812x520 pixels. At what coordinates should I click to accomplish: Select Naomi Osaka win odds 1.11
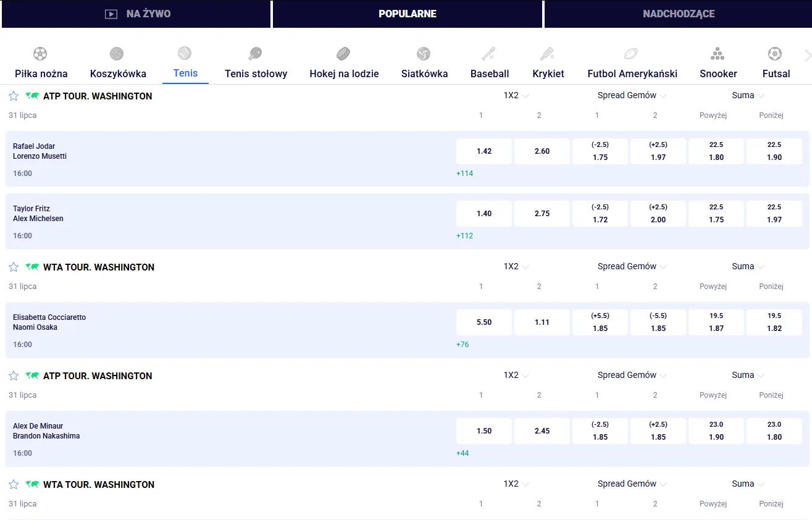542,322
